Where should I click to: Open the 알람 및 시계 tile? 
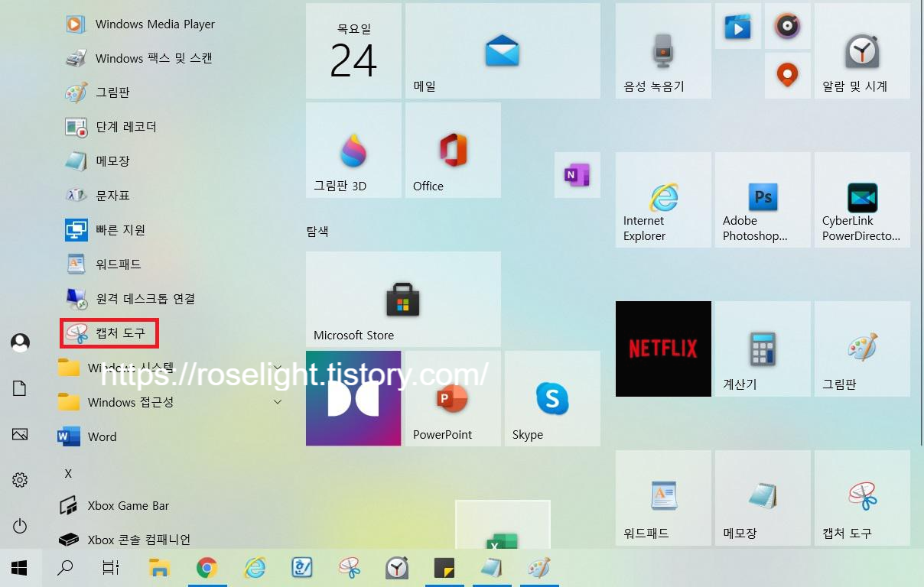[862, 51]
